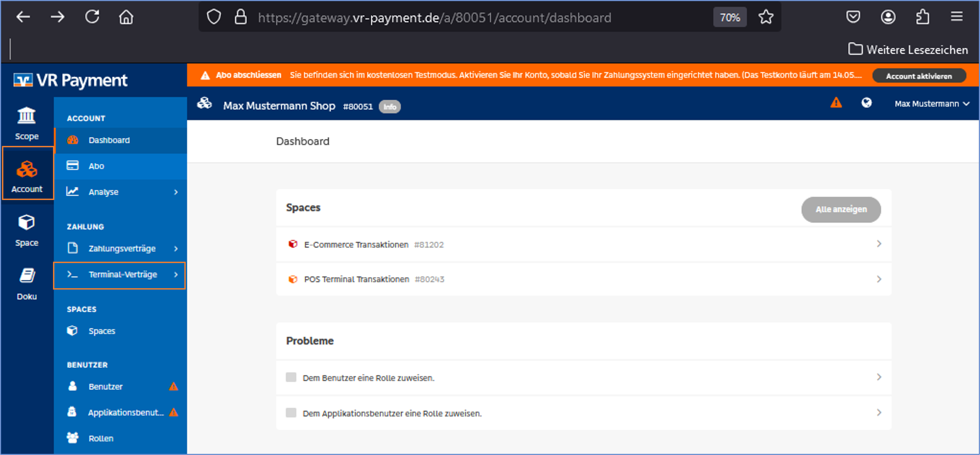Click the 70% zoom level indicator

[x=730, y=18]
